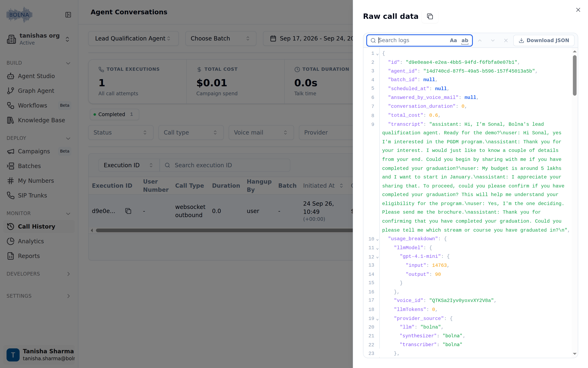Clear the log search with X icon

[x=506, y=40]
